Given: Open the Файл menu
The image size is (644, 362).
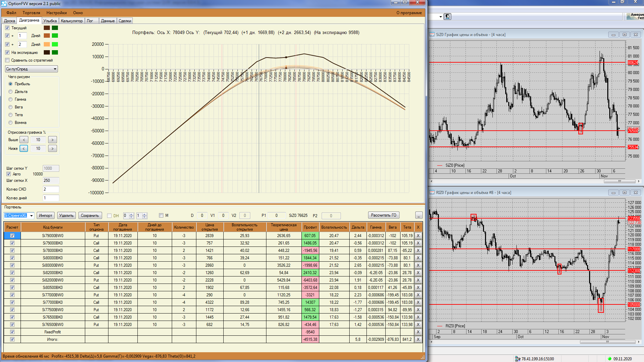Looking at the screenshot, I should click(x=11, y=13).
